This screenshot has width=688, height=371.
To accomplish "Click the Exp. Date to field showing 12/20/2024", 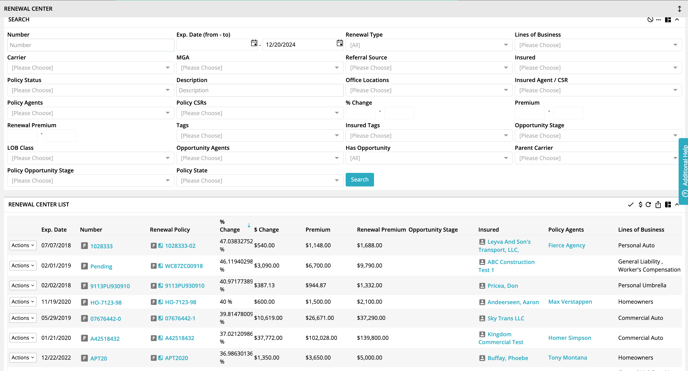I will click(x=299, y=45).
